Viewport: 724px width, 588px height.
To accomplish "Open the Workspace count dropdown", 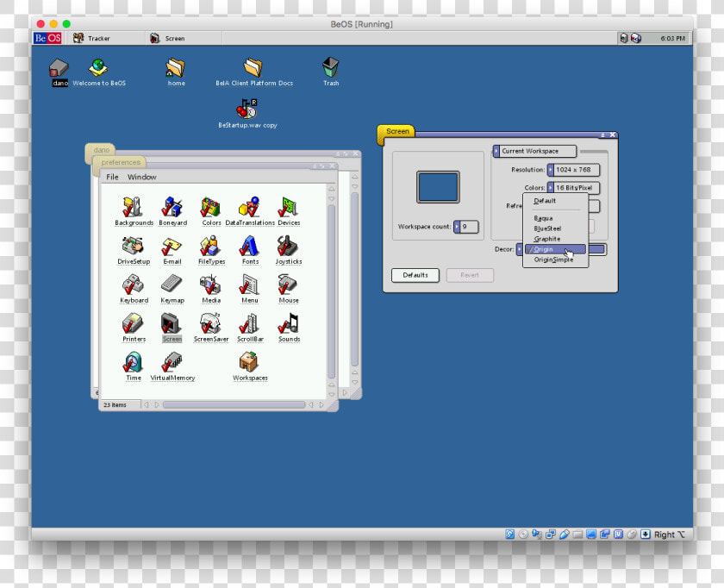I will click(466, 227).
